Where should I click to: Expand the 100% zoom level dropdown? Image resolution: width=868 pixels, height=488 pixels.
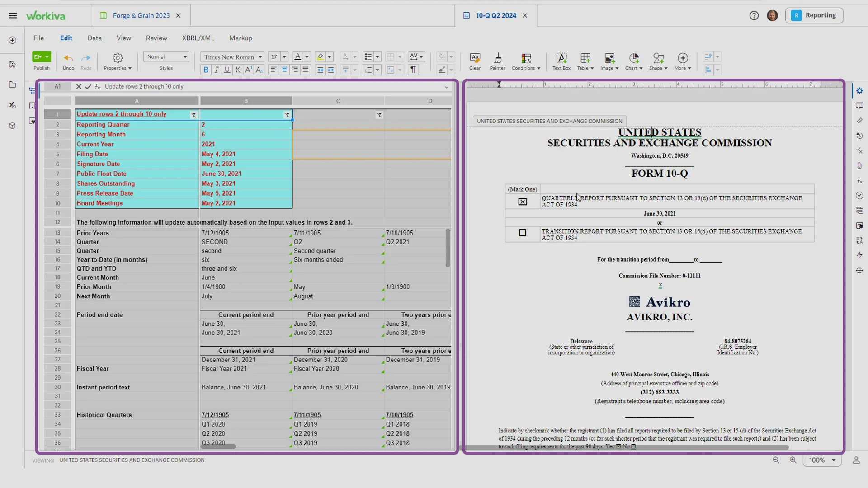click(x=833, y=460)
